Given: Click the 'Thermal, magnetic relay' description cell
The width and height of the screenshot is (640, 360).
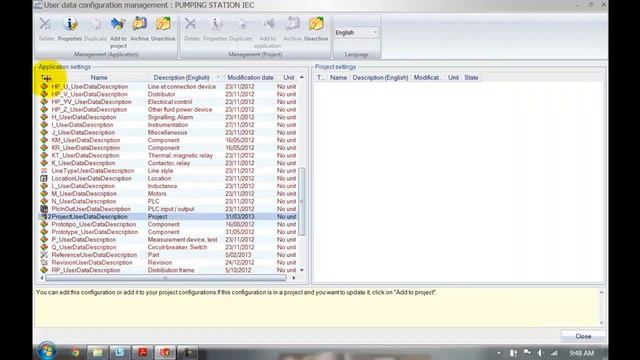Looking at the screenshot, I should point(180,156).
